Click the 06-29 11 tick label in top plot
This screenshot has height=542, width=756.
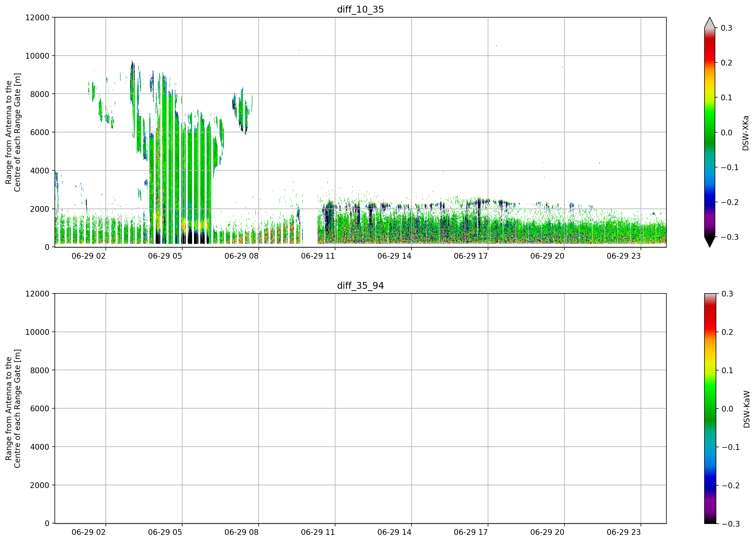click(318, 256)
